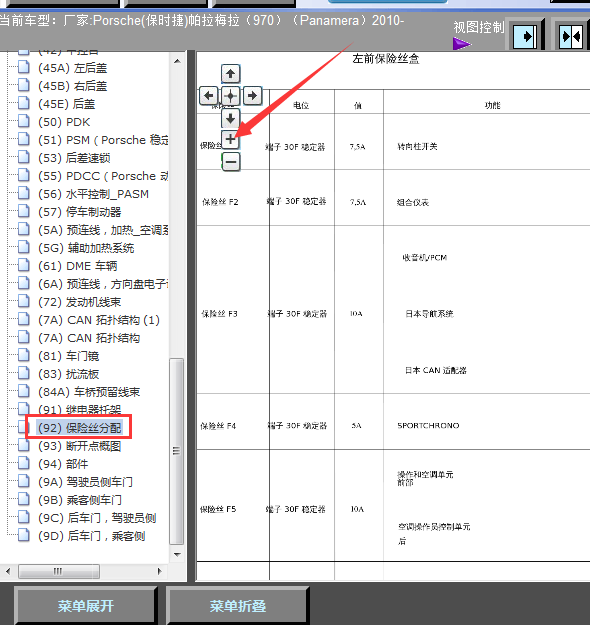The height and width of the screenshot is (625, 590).
Task: Pan diagram left with the left arrow
Action: (x=208, y=96)
